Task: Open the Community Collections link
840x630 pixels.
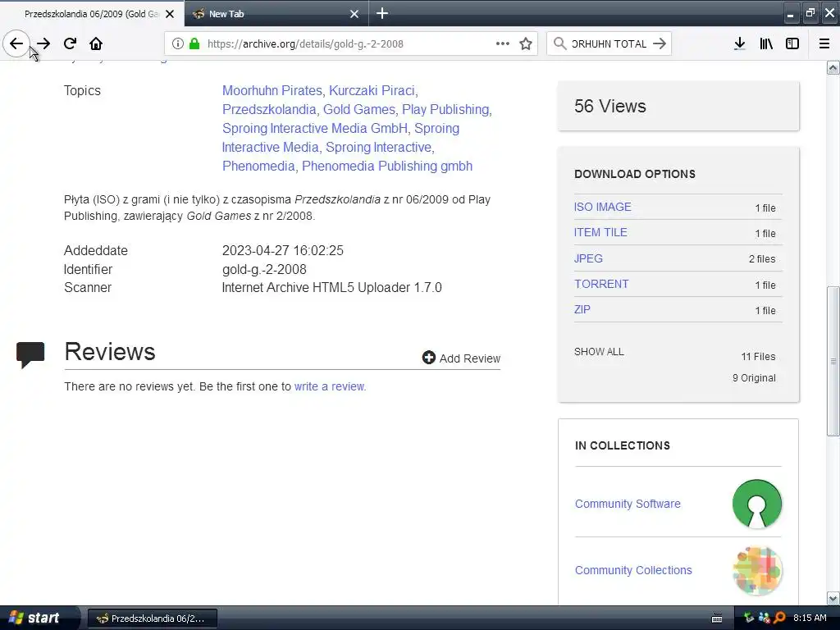Action: [633, 571]
